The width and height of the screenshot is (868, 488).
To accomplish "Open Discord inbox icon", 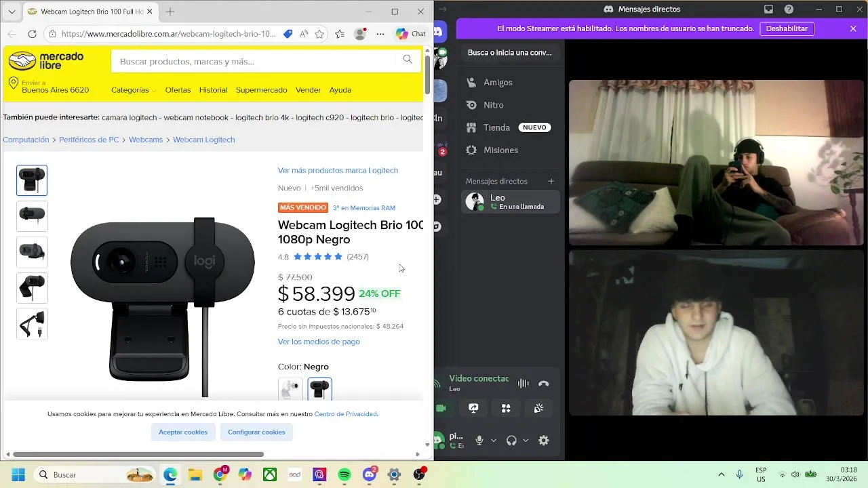I will coord(768,9).
